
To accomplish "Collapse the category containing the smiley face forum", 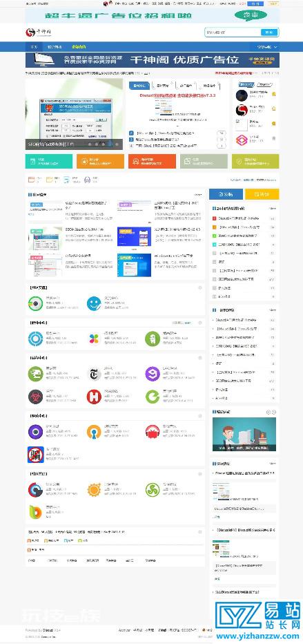I will (x=200, y=288).
